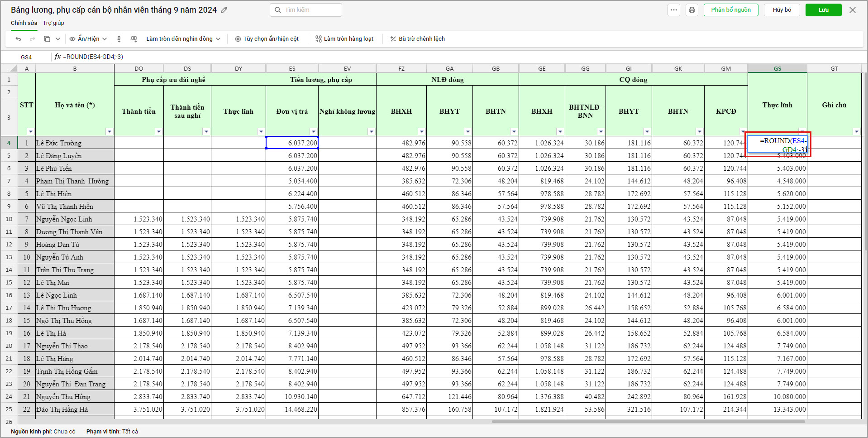Toggle the Ẩn/Hiện visibility menu

click(x=88, y=39)
